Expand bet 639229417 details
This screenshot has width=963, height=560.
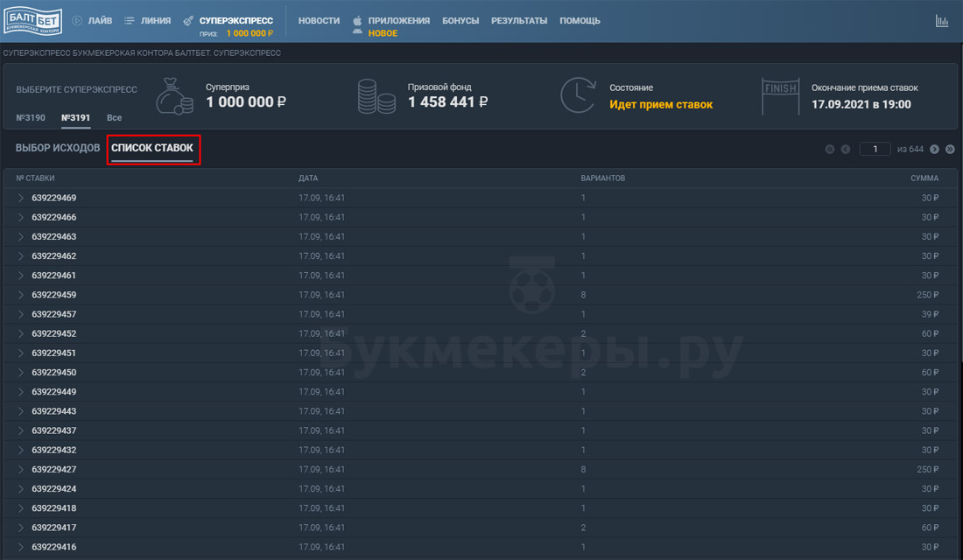click(21, 528)
